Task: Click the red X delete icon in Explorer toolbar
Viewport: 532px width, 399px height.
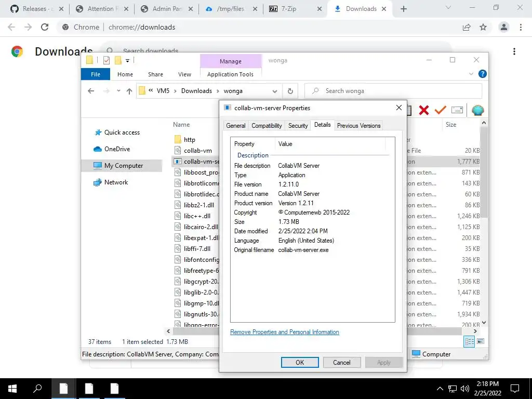Action: click(424, 110)
